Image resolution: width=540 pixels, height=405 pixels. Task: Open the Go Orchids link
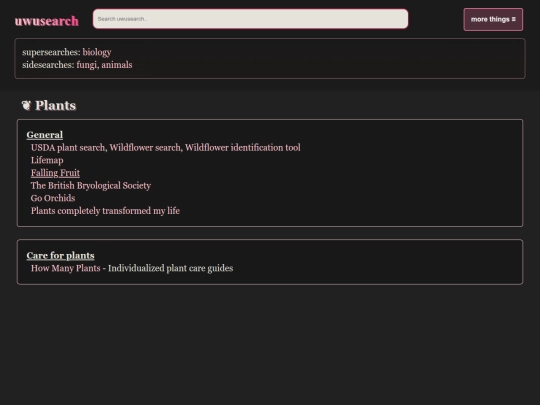(53, 198)
